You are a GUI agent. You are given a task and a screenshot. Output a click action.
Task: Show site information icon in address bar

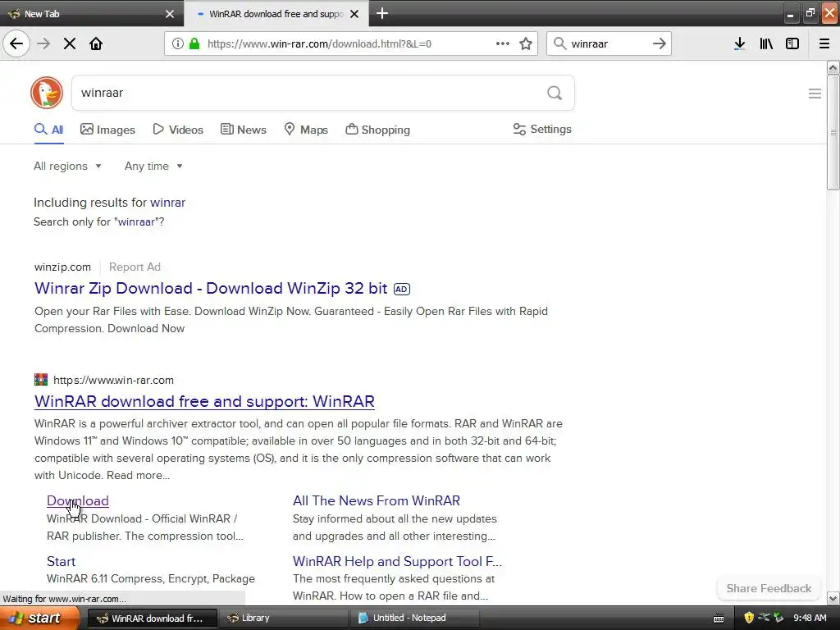click(177, 43)
